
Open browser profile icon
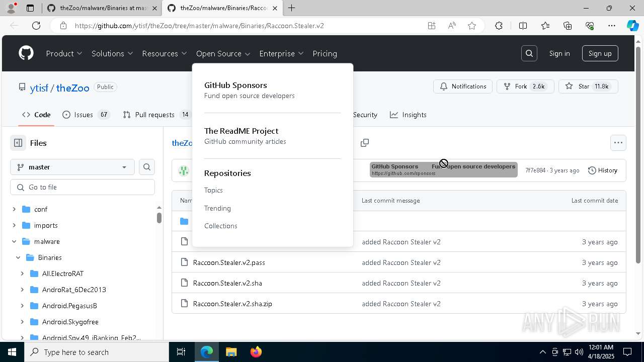pyautogui.click(x=11, y=8)
